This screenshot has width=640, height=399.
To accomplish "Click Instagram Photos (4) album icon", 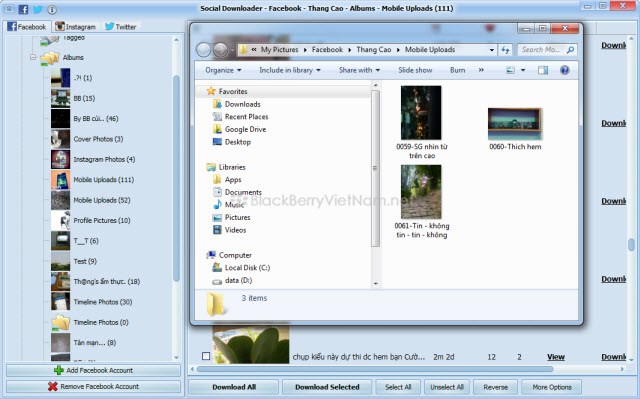I will point(60,160).
